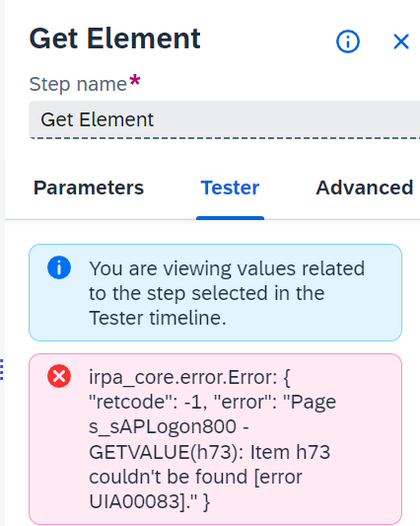Click the "retcode": -1 text in error
The height and width of the screenshot is (526, 420).
point(146,402)
